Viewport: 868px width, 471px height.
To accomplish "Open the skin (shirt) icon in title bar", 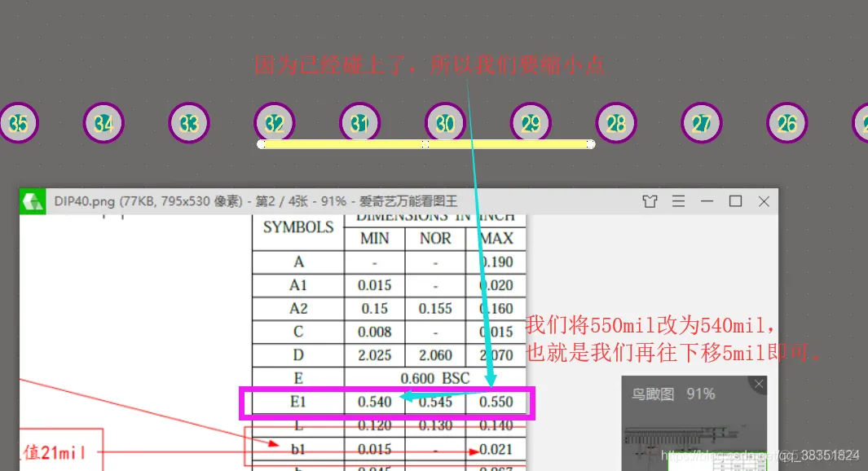I will click(650, 201).
